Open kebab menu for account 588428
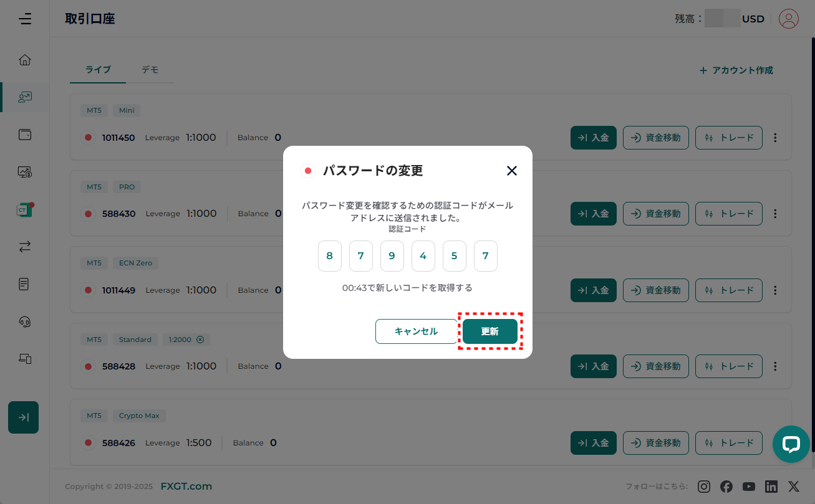The height and width of the screenshot is (504, 815). coord(775,366)
